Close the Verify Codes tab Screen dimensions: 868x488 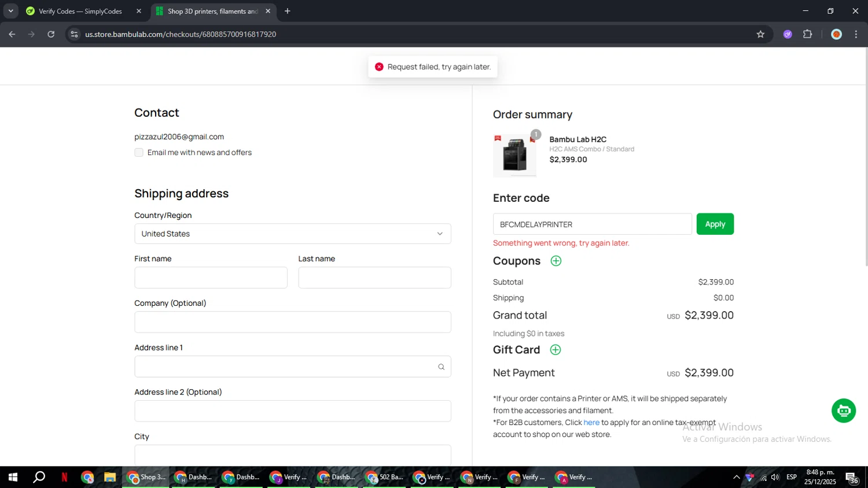pyautogui.click(x=139, y=11)
